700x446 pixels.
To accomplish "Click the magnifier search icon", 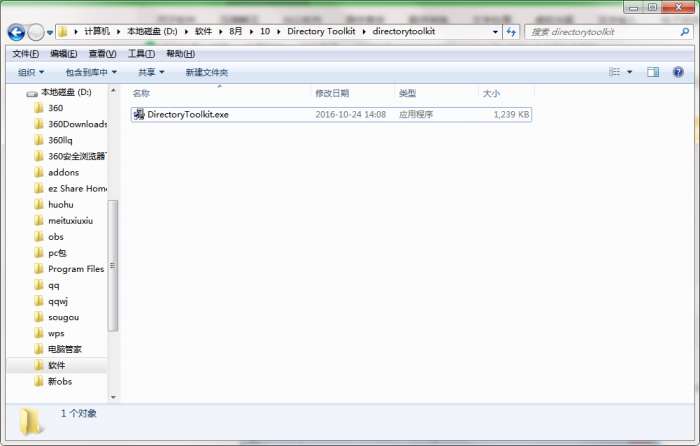I will 684,32.
